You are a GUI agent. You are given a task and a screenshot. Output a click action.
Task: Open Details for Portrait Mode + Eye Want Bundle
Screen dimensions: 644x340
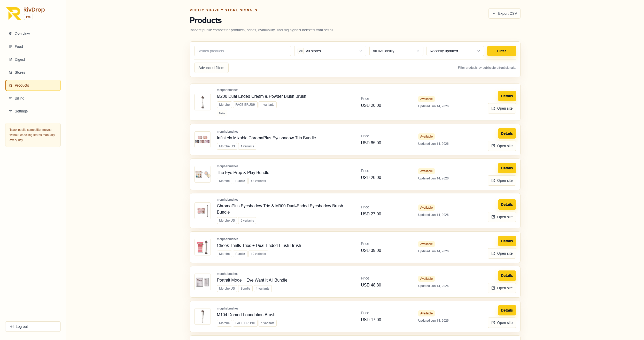click(x=507, y=276)
